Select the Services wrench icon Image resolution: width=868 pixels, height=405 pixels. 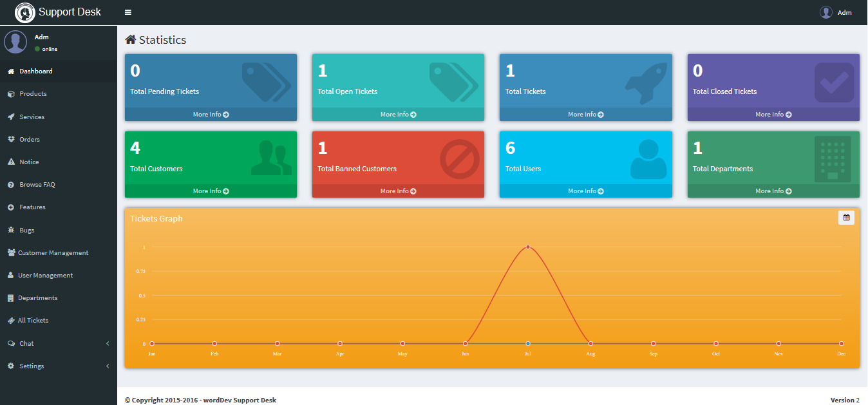click(11, 117)
